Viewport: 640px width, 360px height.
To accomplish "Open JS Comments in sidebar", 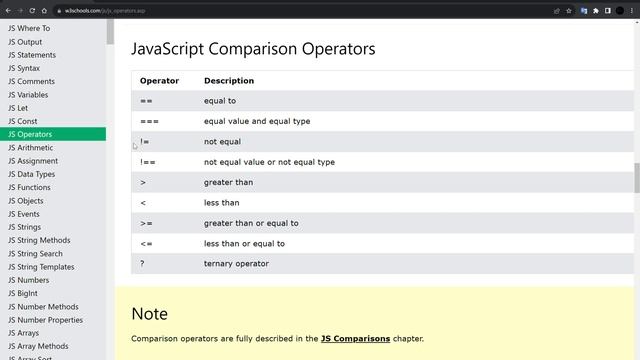I will pos(31,81).
